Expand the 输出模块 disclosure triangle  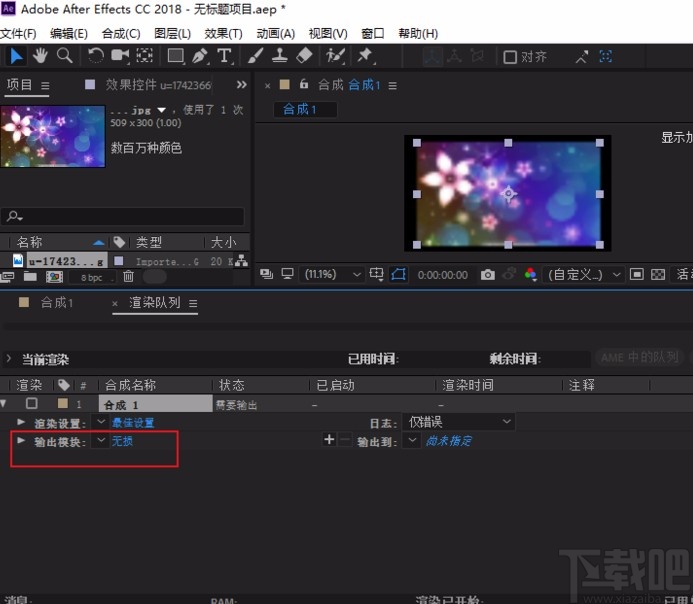pos(21,440)
